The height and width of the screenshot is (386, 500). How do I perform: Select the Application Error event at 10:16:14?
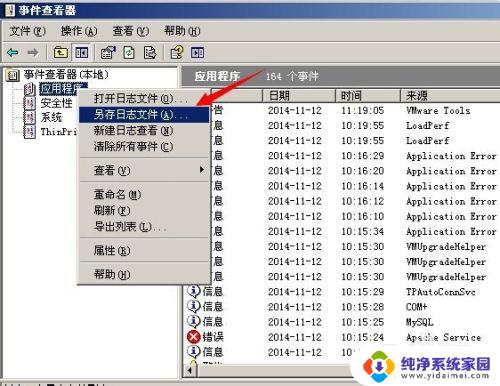[x=451, y=186]
